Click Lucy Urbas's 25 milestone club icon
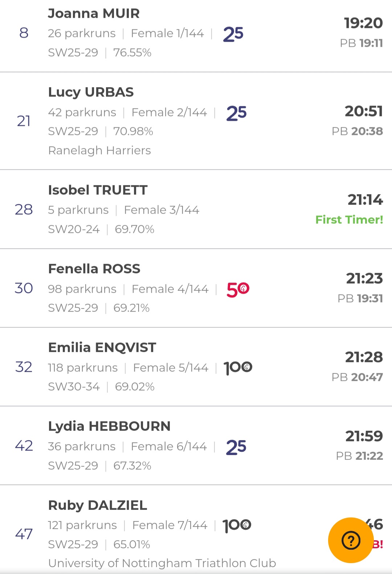This screenshot has width=392, height=574. [x=236, y=113]
